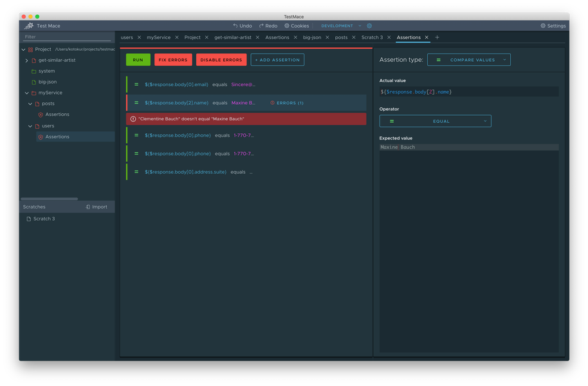The width and height of the screenshot is (588, 386).
Task: Switch to the myService tab
Action: click(x=158, y=37)
